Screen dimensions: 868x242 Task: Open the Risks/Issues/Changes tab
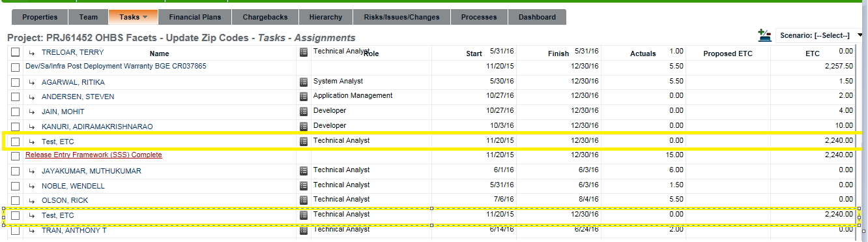401,17
